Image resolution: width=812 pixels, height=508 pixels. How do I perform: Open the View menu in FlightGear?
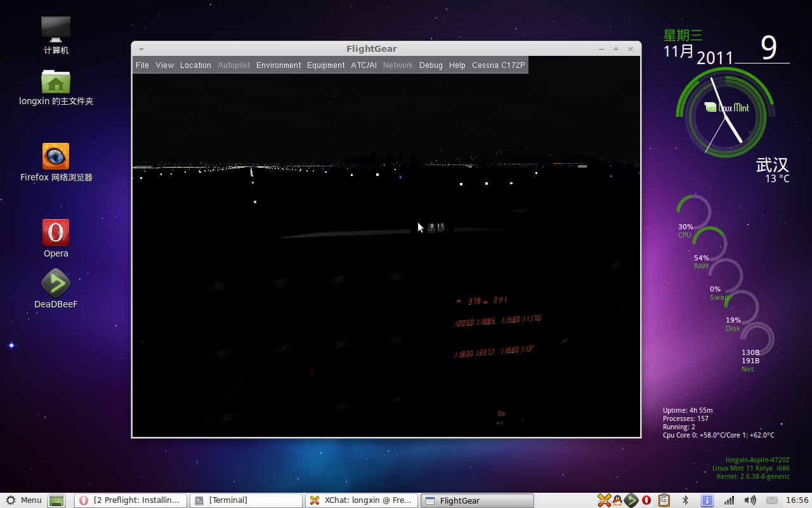[x=164, y=65]
